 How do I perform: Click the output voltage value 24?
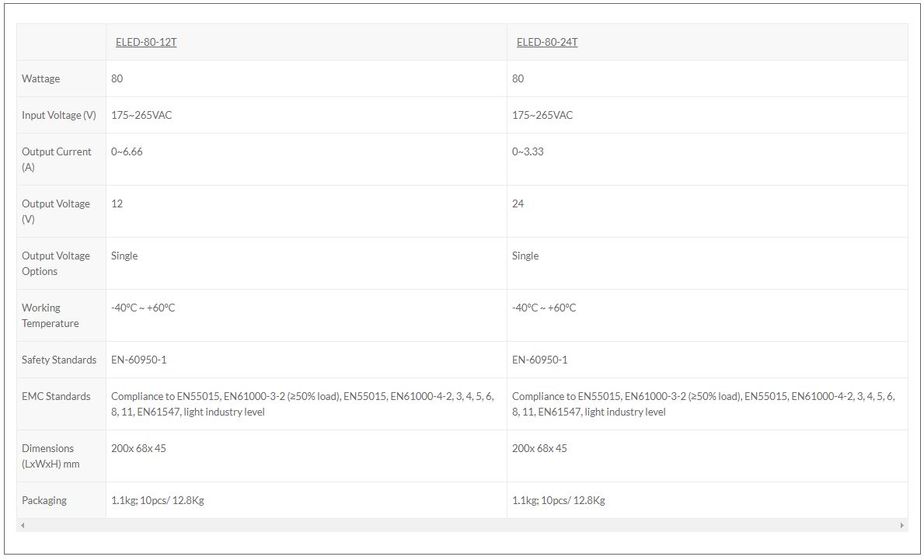518,203
